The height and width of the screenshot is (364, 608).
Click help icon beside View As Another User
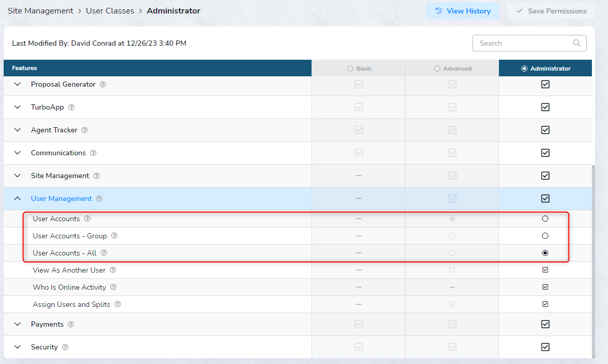pyautogui.click(x=113, y=270)
